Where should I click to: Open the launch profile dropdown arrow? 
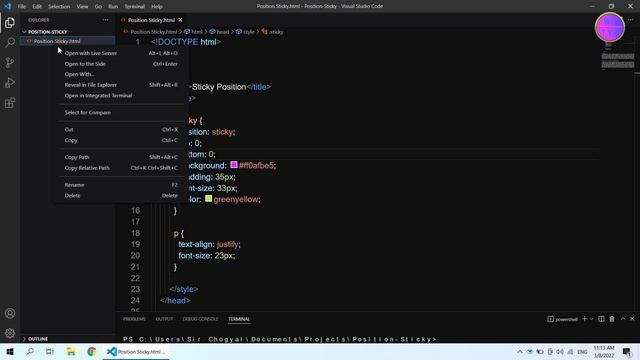point(591,319)
